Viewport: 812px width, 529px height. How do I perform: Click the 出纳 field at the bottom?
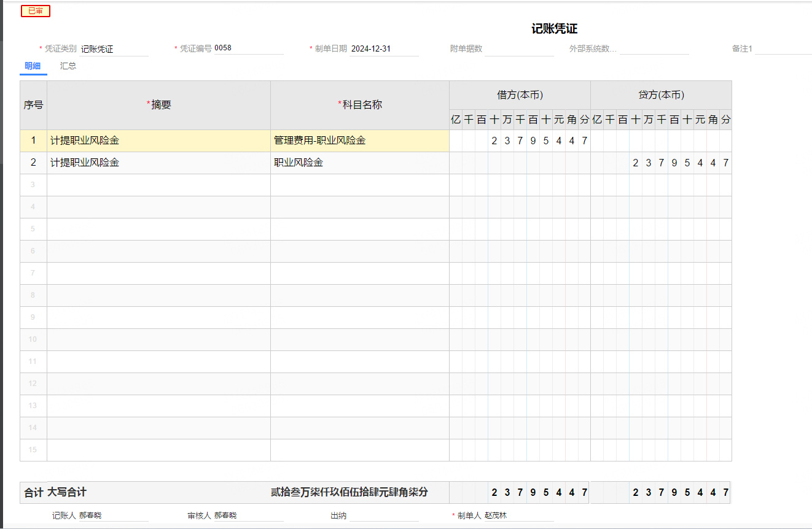[x=384, y=516]
